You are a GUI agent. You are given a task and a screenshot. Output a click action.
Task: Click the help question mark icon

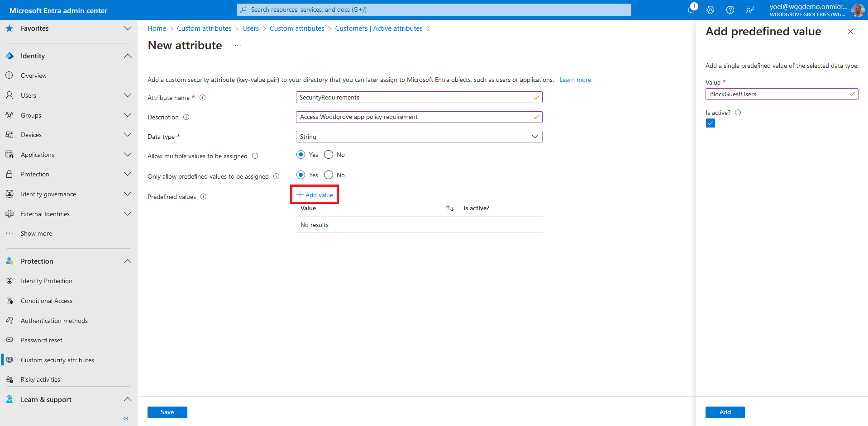[x=730, y=10]
